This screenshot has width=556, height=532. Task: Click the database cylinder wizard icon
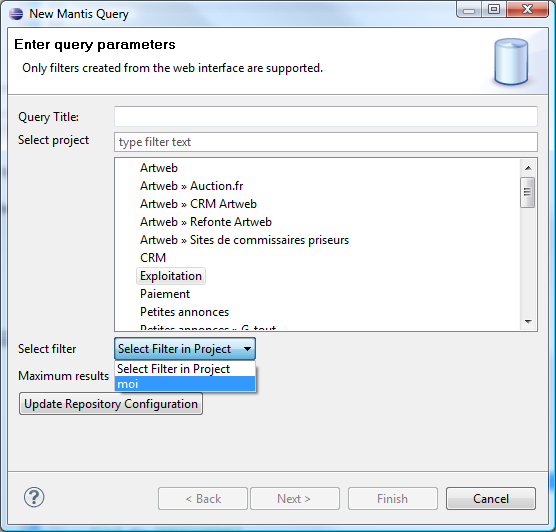pyautogui.click(x=511, y=62)
